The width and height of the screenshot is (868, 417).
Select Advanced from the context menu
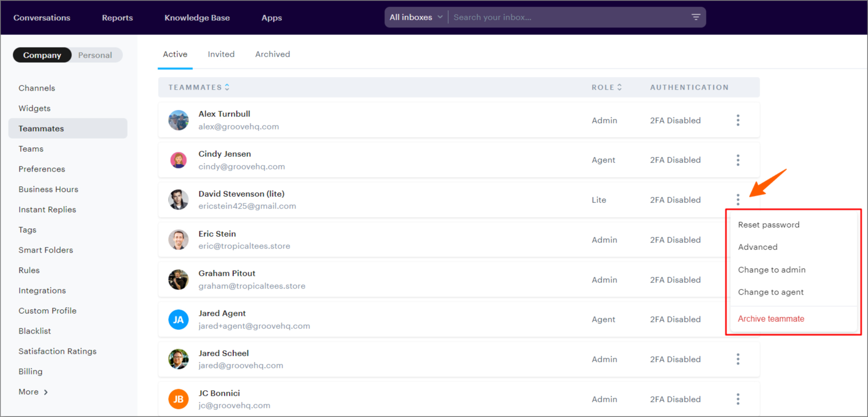pos(758,247)
